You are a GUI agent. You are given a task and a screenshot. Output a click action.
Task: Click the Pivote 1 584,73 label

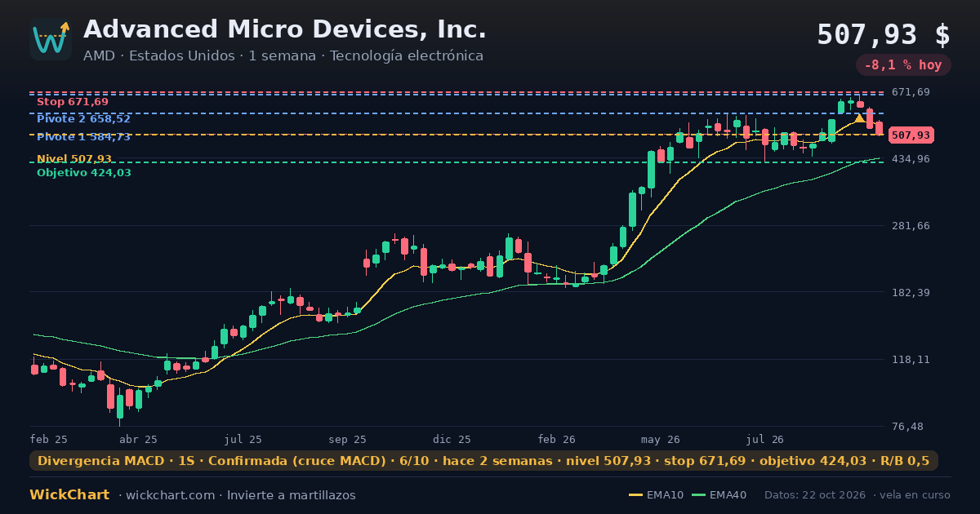tap(83, 137)
